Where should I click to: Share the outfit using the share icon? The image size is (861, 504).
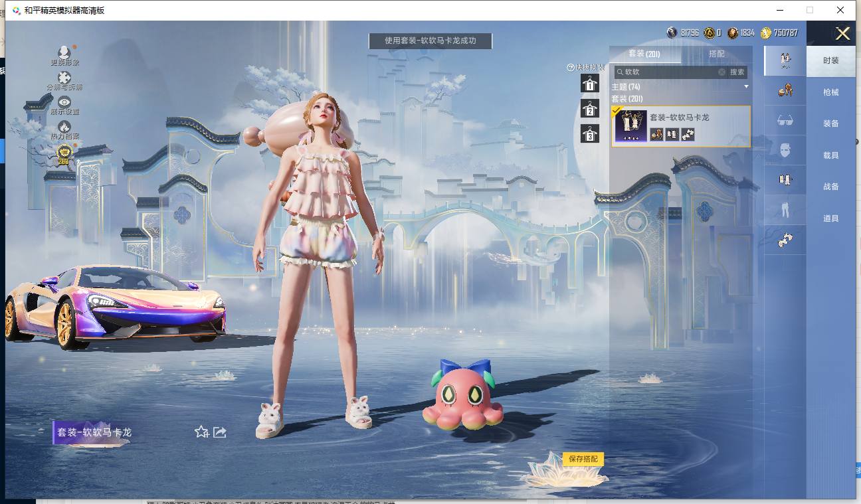(220, 432)
